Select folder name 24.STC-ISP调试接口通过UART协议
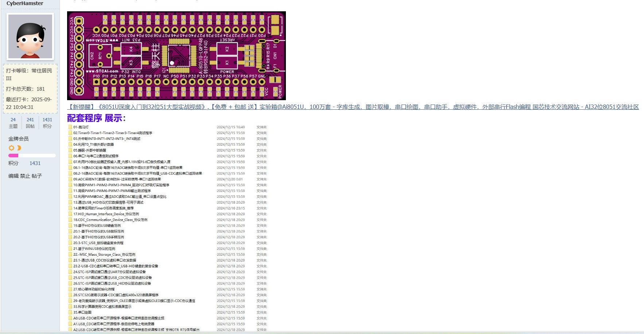Screen dimensions: 644x334 click(109, 272)
